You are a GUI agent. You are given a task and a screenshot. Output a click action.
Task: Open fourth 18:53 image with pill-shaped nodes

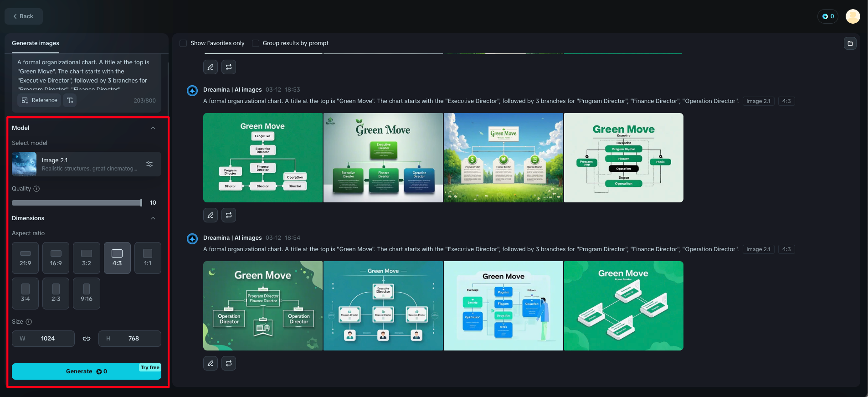click(x=624, y=158)
